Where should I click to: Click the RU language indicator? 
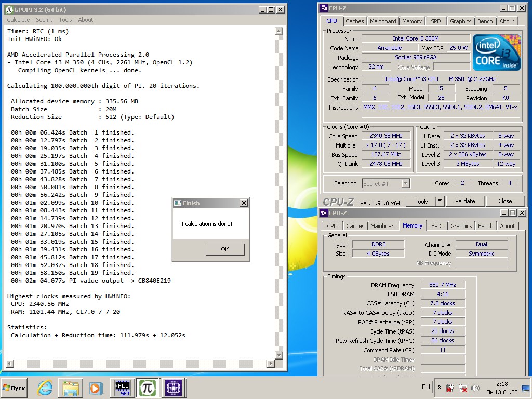pos(426,387)
